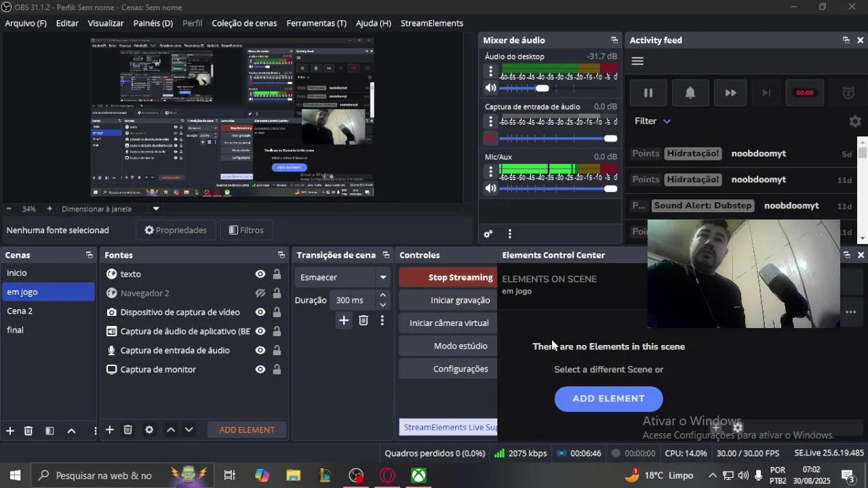
Task: Open the Visualizar menu
Action: [x=106, y=23]
